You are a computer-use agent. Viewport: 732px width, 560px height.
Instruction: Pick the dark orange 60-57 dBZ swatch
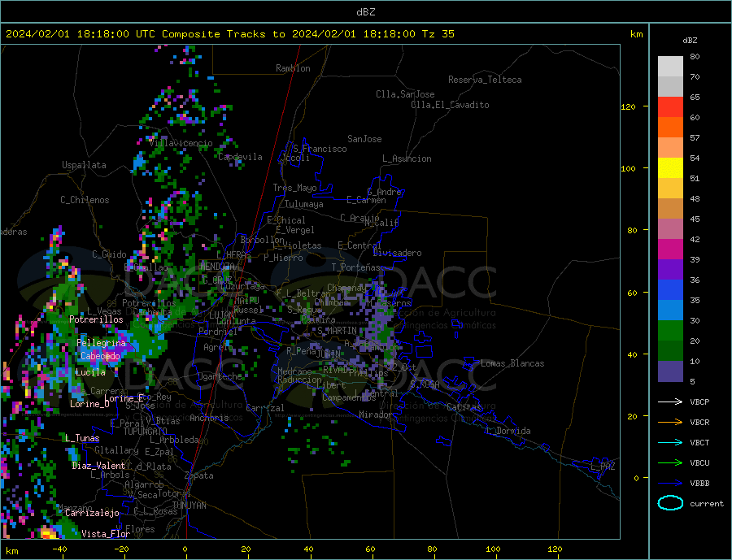coord(670,128)
